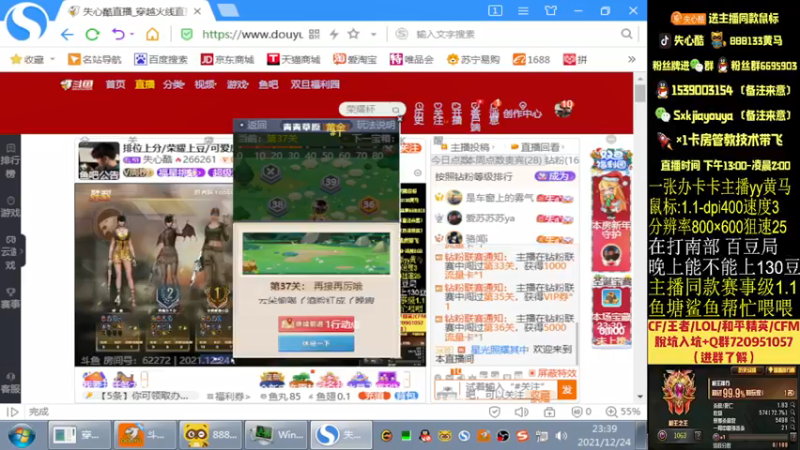This screenshot has height=450, width=800.
Task: Open the 名站导航 bookmark
Action: [94, 59]
